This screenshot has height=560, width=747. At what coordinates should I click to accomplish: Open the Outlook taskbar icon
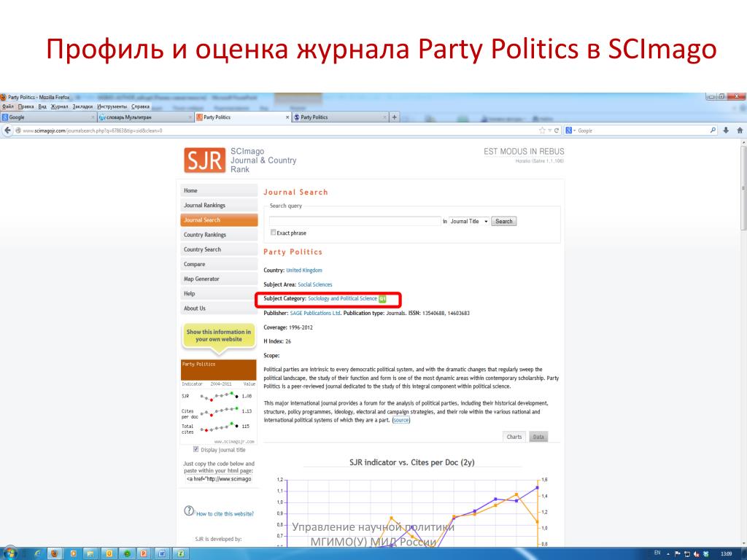click(109, 553)
